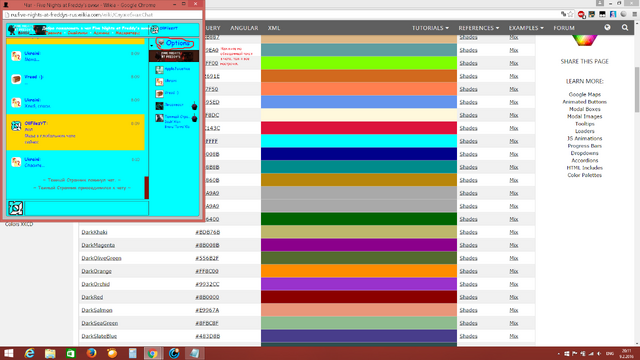
Task: Open the Options button in chat
Action: click(x=174, y=43)
